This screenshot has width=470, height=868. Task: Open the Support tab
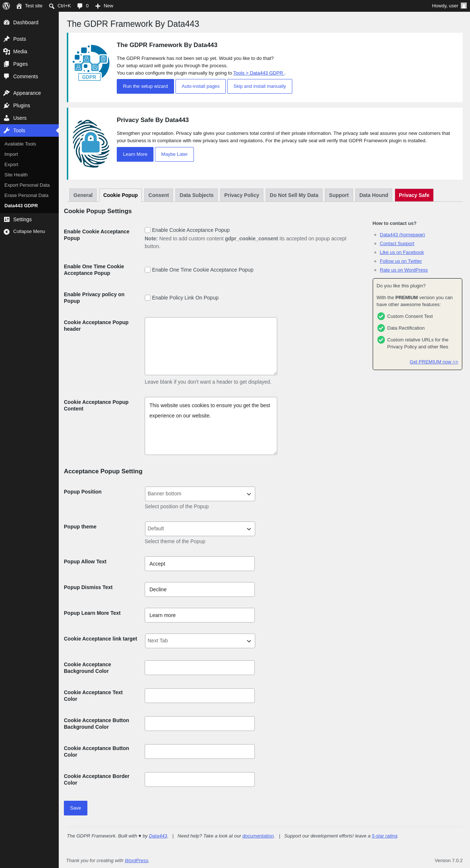coord(339,195)
